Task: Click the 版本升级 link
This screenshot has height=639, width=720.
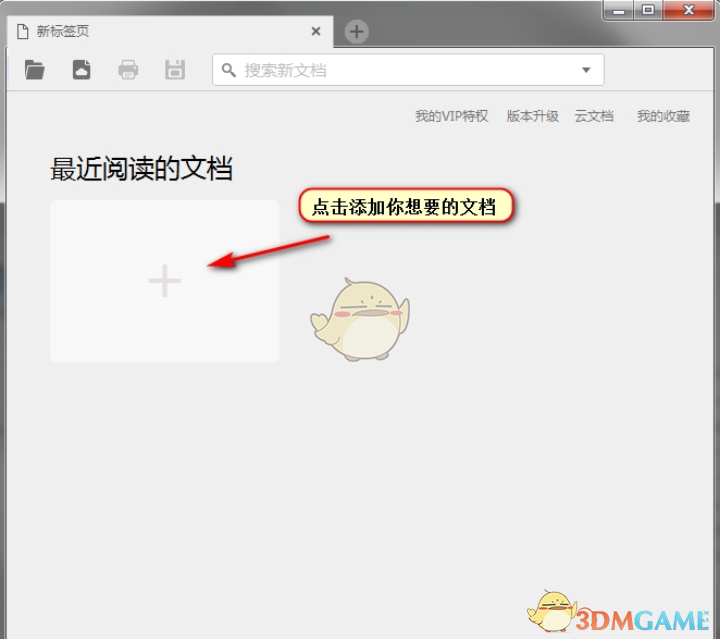Action: (x=532, y=116)
